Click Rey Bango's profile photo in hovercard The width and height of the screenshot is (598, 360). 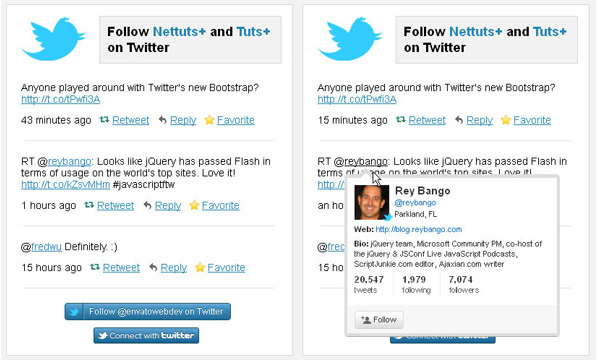(372, 202)
